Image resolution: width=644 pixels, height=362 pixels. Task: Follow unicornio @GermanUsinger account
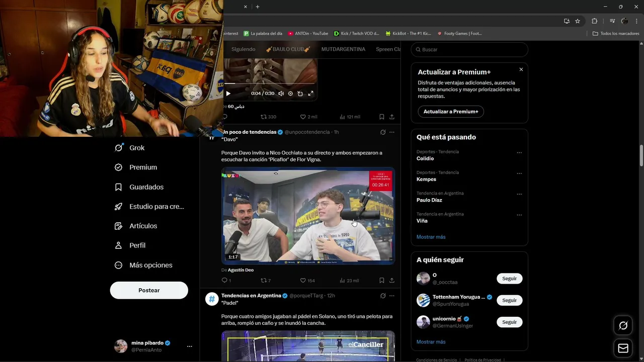click(x=509, y=322)
